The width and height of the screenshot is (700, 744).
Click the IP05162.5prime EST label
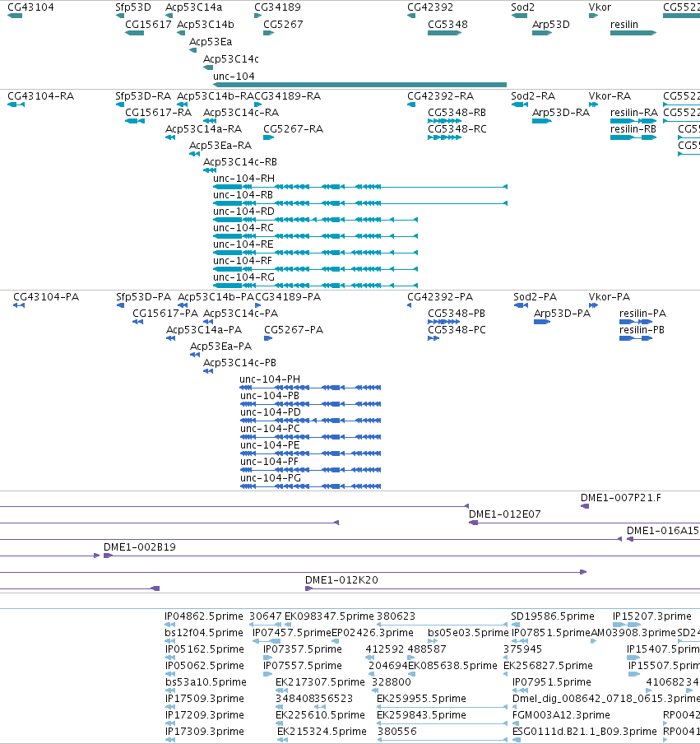[204, 649]
